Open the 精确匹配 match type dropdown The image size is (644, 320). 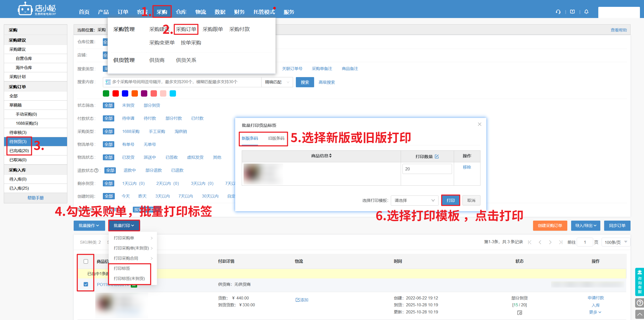tap(277, 82)
